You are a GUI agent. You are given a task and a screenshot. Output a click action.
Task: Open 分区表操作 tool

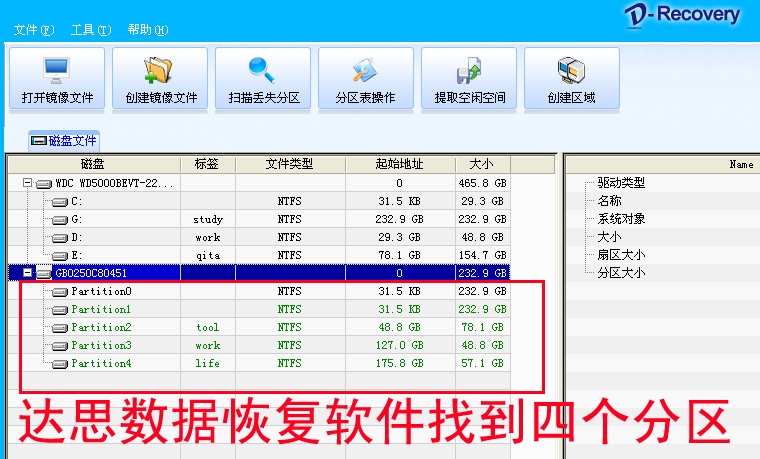tap(366, 79)
